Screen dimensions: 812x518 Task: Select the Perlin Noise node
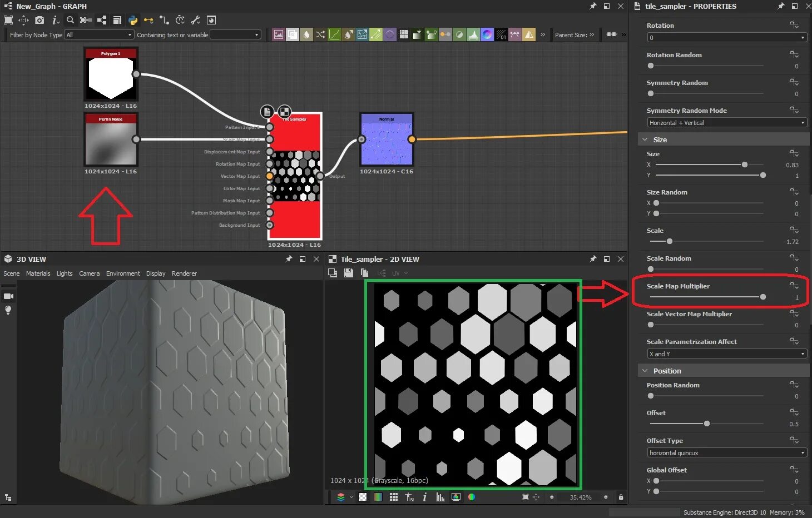(111, 139)
